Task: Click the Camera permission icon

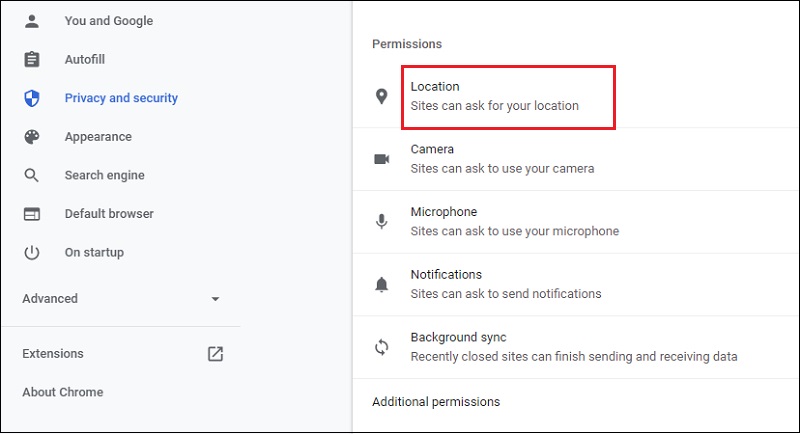Action: 381,159
